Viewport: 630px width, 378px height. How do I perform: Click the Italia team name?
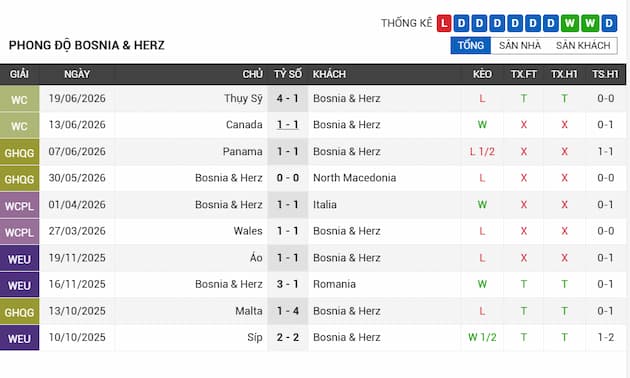point(325,204)
